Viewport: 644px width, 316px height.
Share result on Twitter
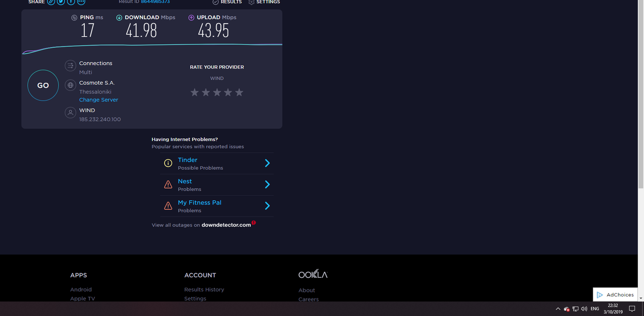(x=61, y=2)
